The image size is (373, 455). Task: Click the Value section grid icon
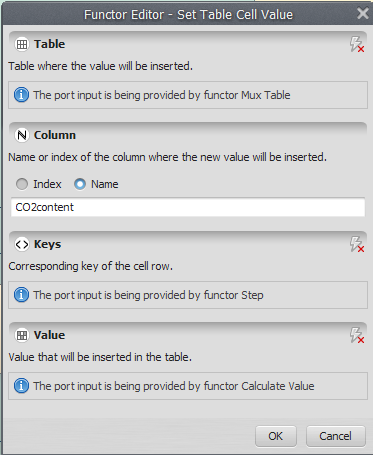(x=22, y=335)
